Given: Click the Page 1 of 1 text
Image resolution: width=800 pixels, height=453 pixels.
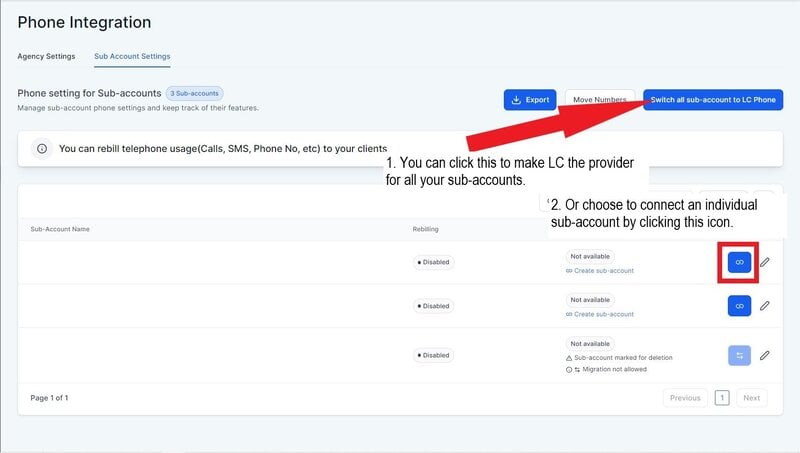Looking at the screenshot, I should pyautogui.click(x=49, y=398).
